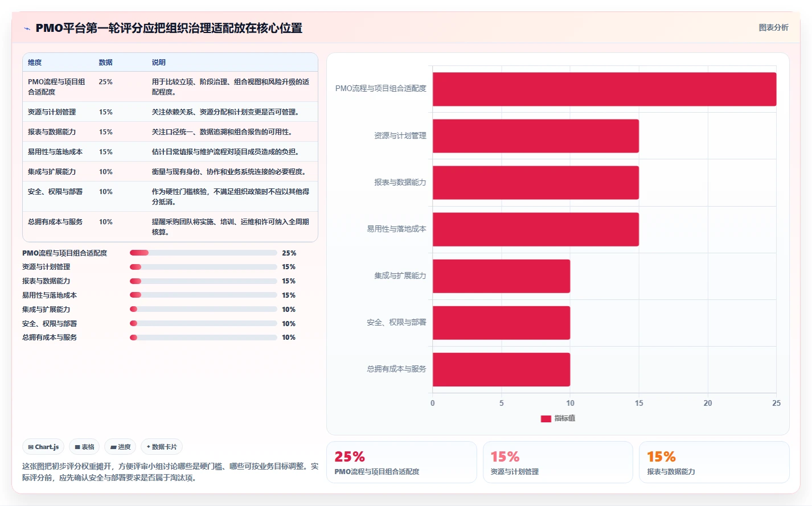Click the 说明 column header

[x=158, y=63]
